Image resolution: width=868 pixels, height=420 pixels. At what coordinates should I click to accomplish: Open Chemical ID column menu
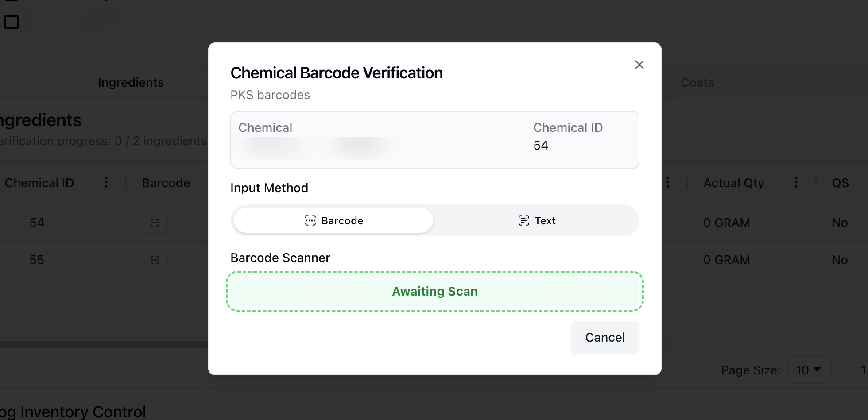click(106, 182)
